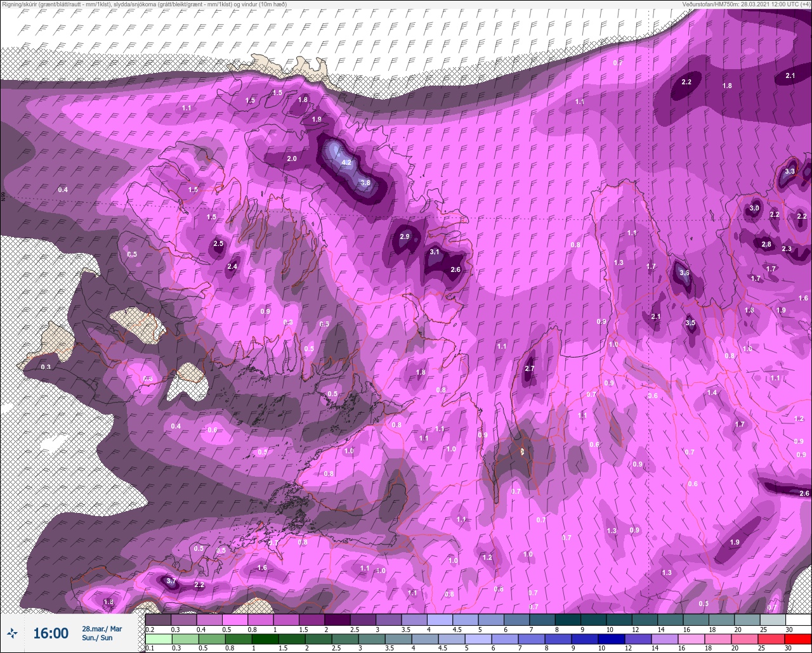The height and width of the screenshot is (653, 812).
Task: Click the 16:00 forecast time display
Action: pos(50,633)
